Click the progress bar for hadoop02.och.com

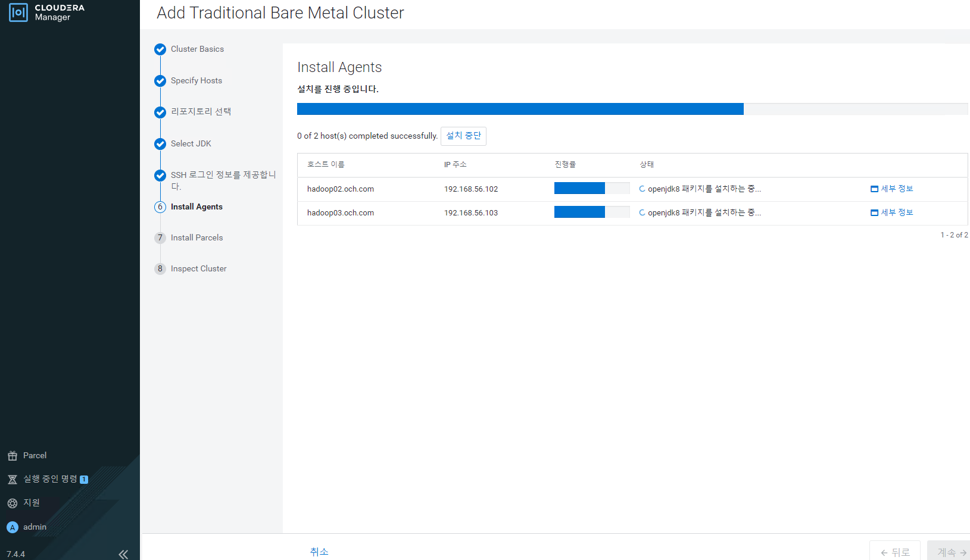(592, 188)
